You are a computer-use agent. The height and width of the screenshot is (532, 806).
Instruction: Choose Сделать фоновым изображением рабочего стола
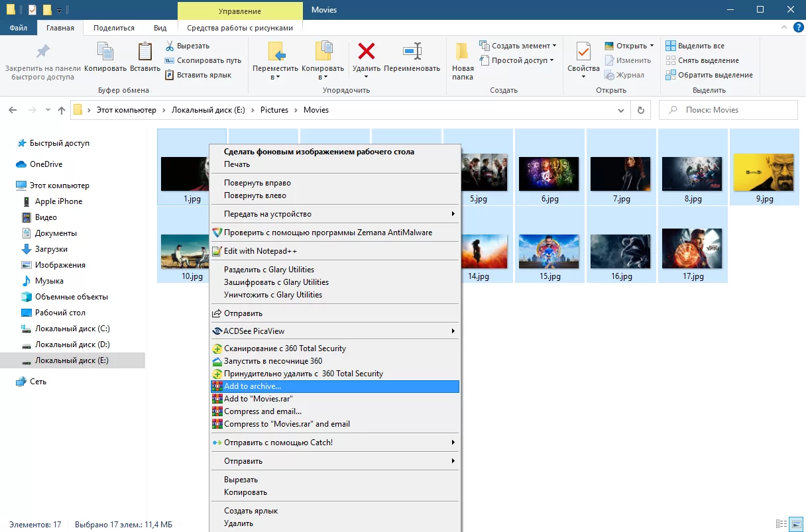click(334, 152)
